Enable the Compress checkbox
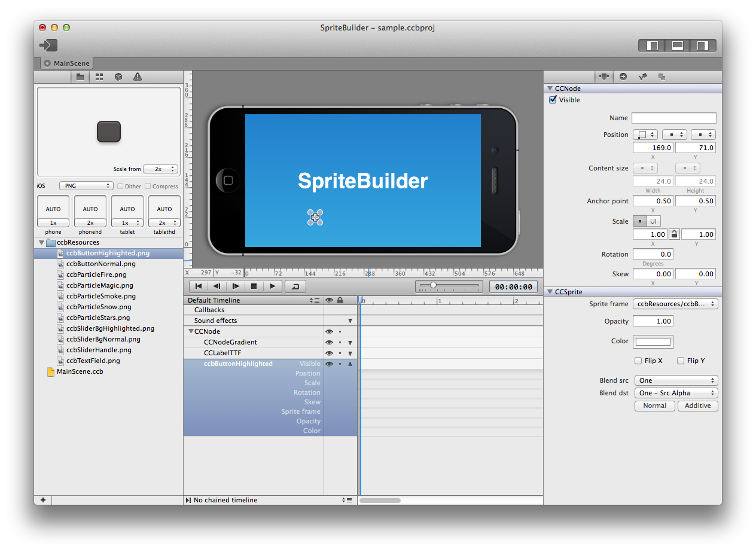This screenshot has width=756, height=552. tap(148, 186)
